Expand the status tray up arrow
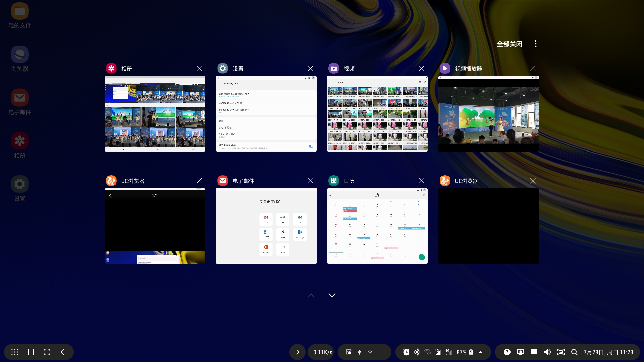The height and width of the screenshot is (362, 644). click(480, 352)
